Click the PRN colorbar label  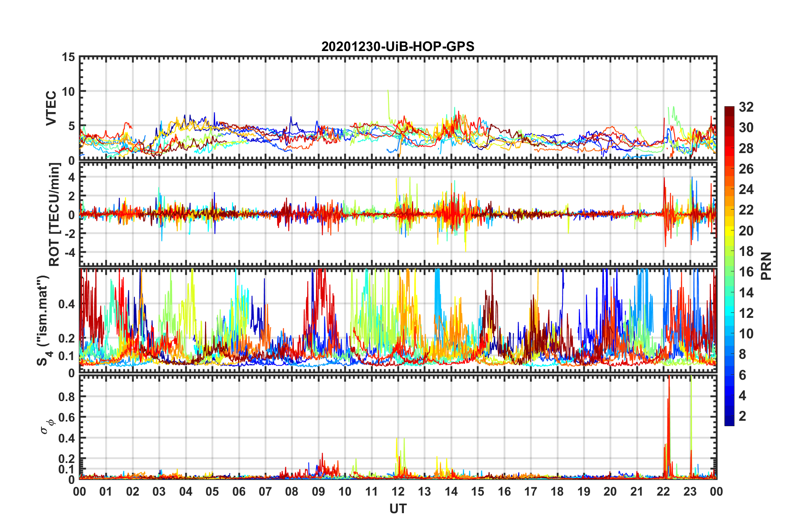point(766,266)
